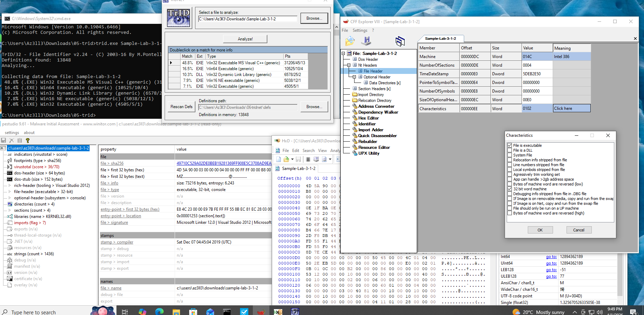Screen dimensions: 644x315
Task: Expand file-header node in pestudio tree
Action: tap(10, 192)
